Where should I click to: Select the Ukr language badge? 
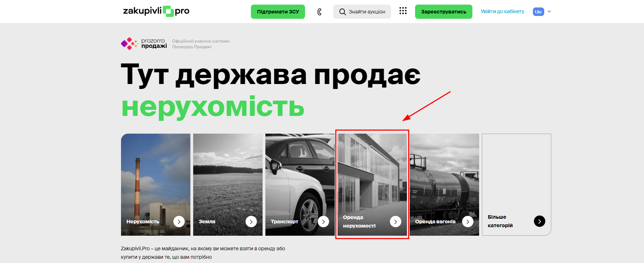[x=538, y=12]
